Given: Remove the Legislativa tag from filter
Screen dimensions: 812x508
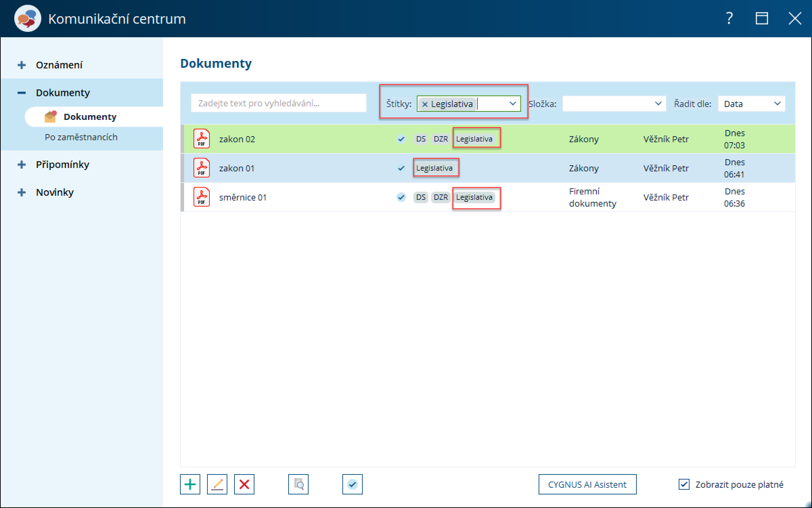Looking at the screenshot, I should tap(425, 104).
